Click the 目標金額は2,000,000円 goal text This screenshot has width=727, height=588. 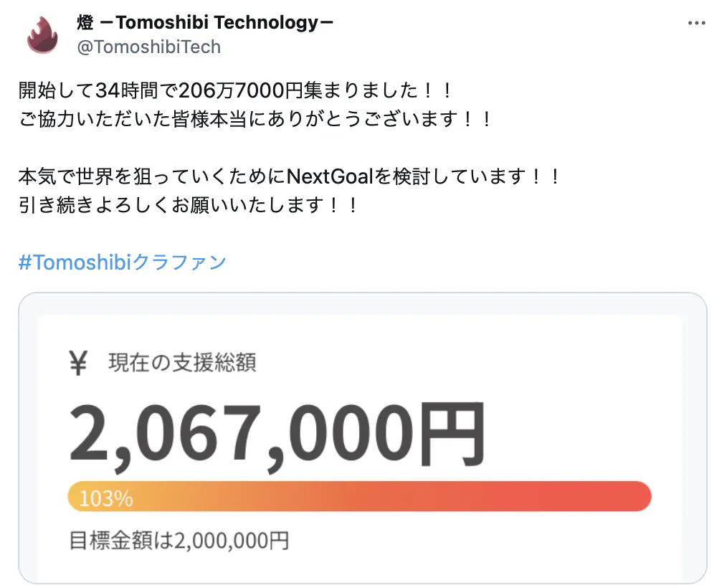[179, 540]
